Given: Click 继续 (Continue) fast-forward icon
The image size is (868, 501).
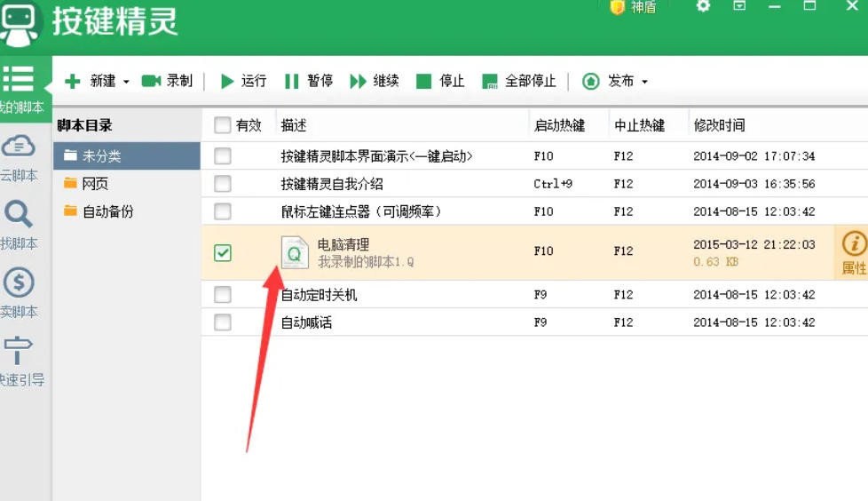Looking at the screenshot, I should [x=358, y=81].
